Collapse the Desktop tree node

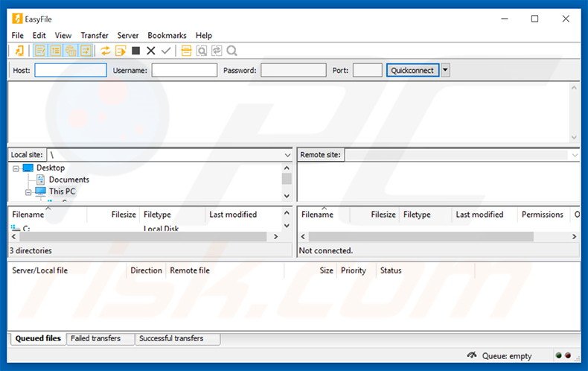pyautogui.click(x=16, y=168)
